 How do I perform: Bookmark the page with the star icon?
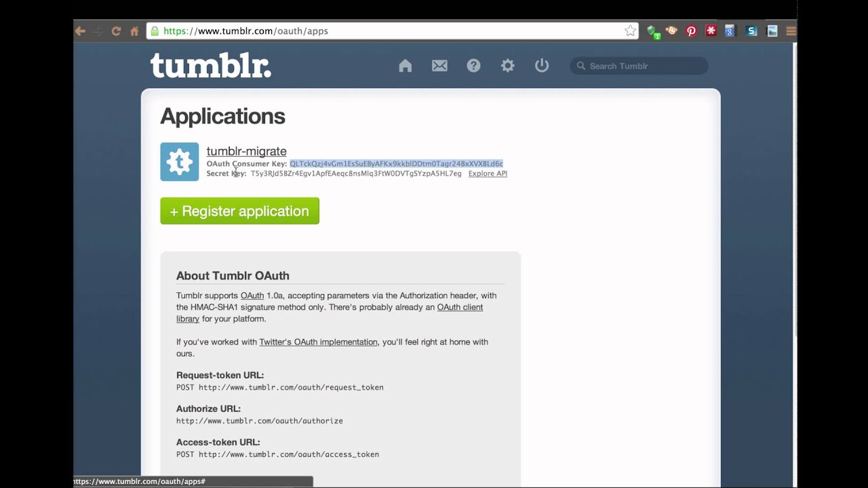click(630, 31)
